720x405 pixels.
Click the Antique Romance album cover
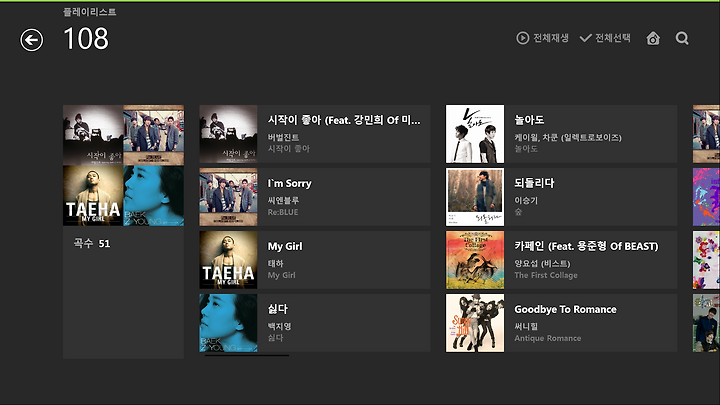[475, 323]
